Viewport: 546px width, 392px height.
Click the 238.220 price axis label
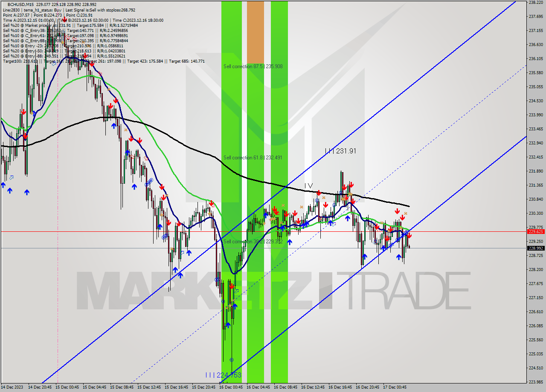tap(536, 2)
